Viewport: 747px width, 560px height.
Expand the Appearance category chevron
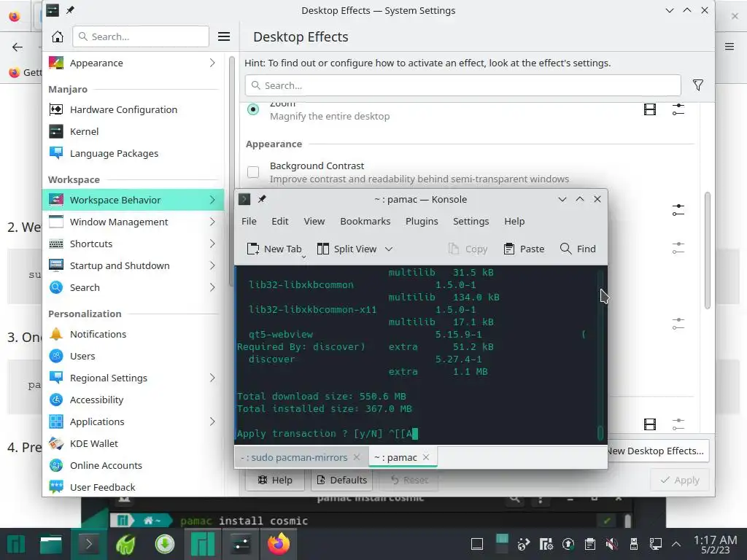tap(212, 63)
